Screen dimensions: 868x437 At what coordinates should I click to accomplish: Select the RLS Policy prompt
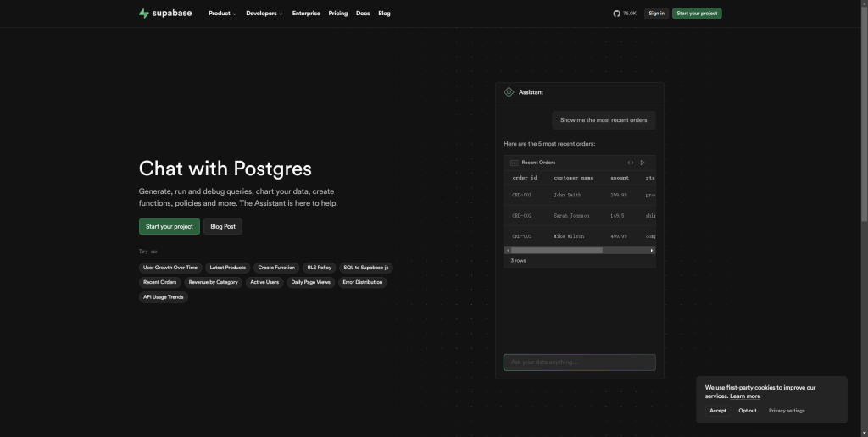tap(320, 268)
